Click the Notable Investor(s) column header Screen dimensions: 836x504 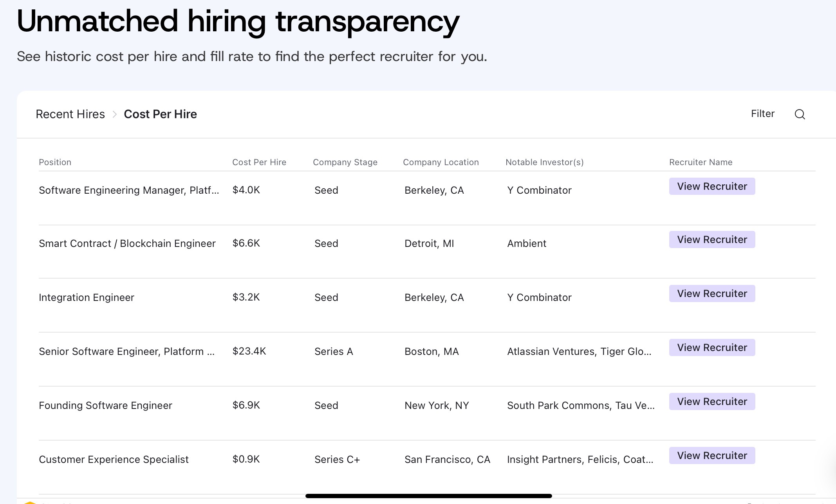click(x=544, y=162)
